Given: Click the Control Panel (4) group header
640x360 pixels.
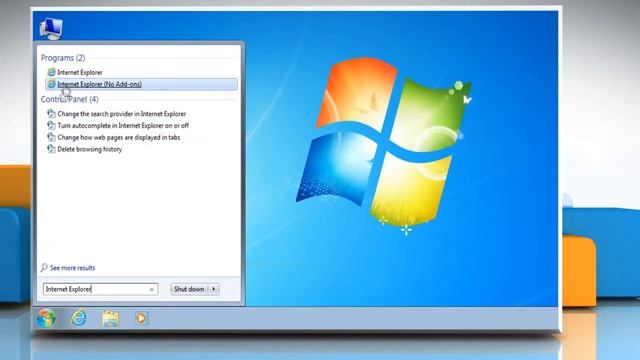Looking at the screenshot, I should tap(69, 99).
